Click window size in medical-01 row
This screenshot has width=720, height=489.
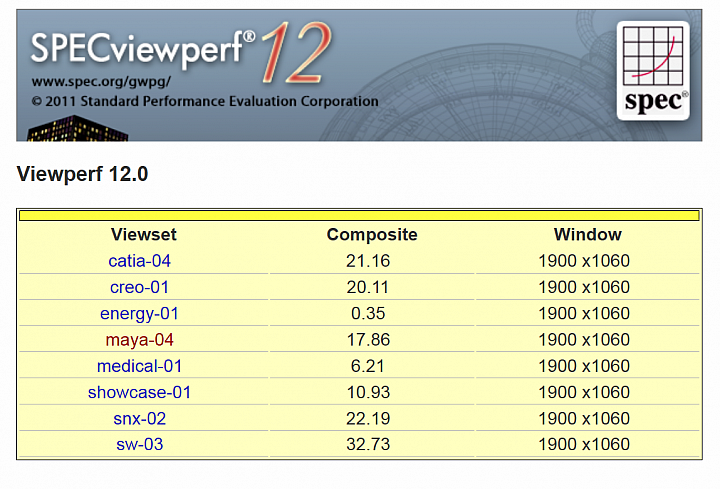(584, 366)
